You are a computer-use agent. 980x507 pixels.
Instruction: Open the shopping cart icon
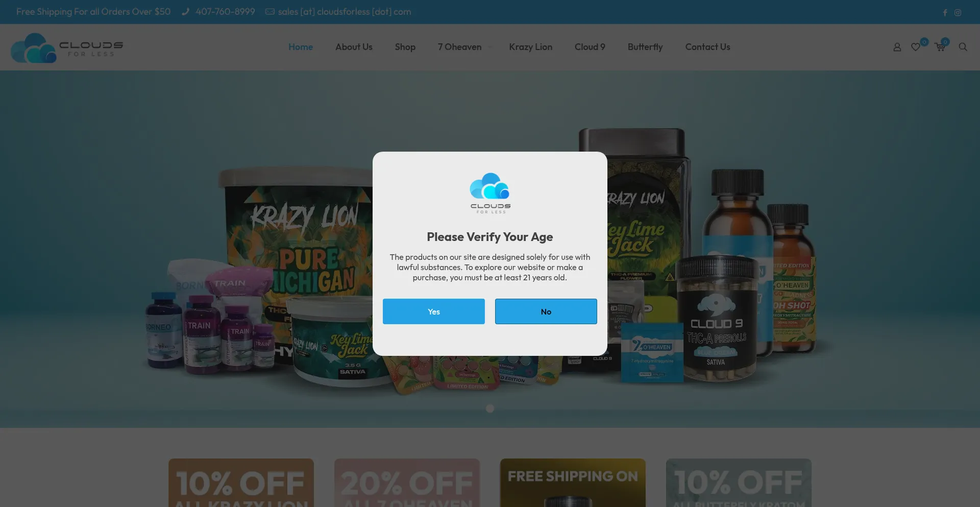pos(940,47)
